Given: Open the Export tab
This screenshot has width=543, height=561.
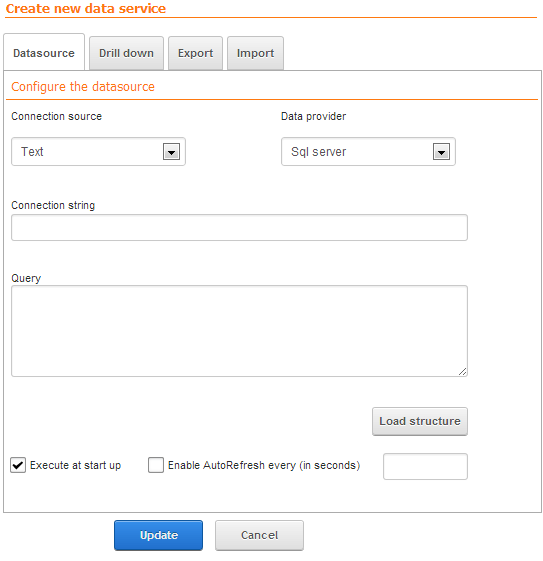Looking at the screenshot, I should tap(195, 53).
